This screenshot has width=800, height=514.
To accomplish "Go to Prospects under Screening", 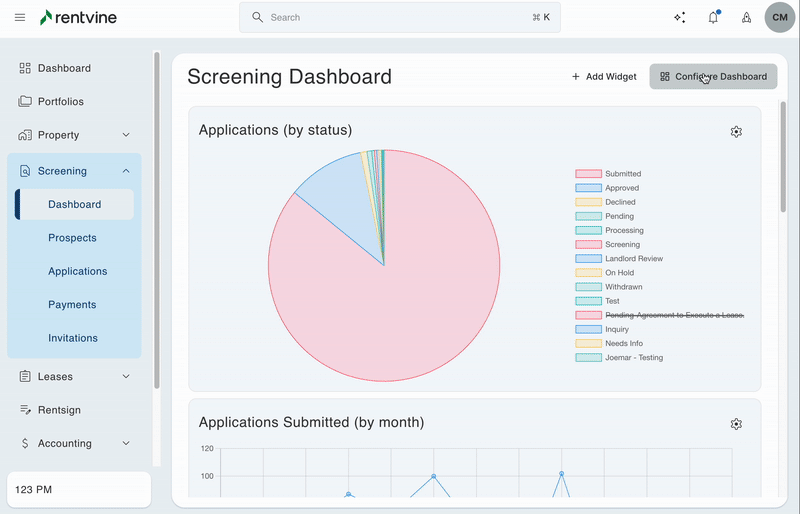I will pos(72,238).
